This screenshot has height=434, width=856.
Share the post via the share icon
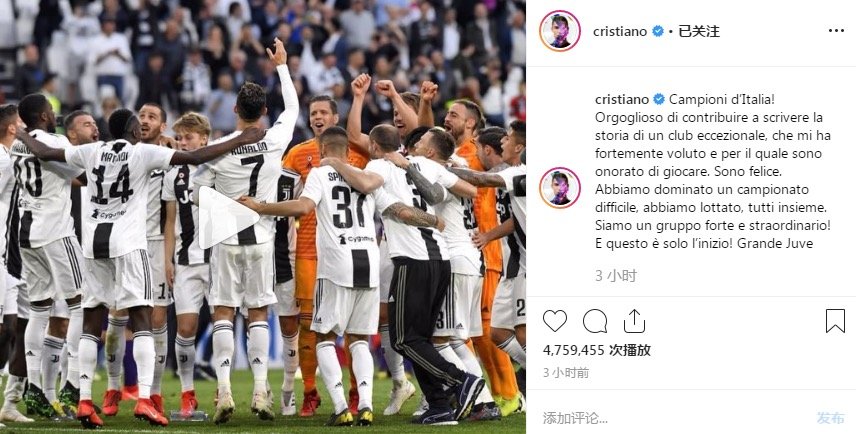coord(634,321)
